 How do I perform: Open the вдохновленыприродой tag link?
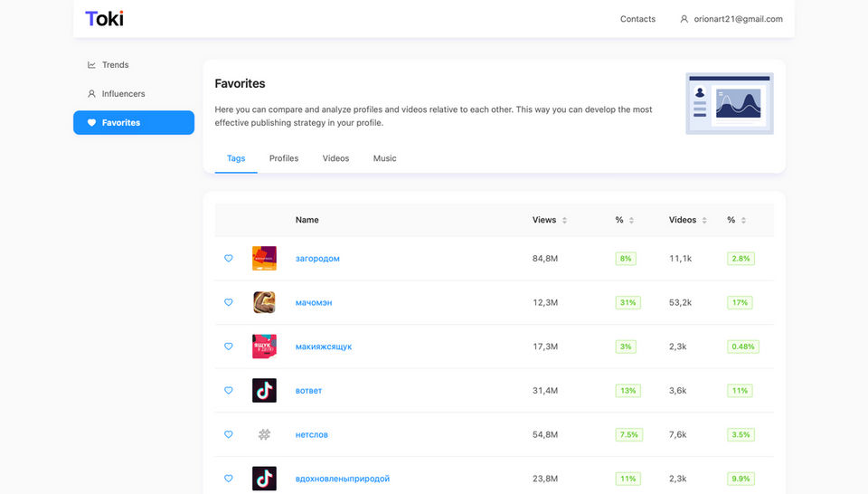click(x=342, y=479)
